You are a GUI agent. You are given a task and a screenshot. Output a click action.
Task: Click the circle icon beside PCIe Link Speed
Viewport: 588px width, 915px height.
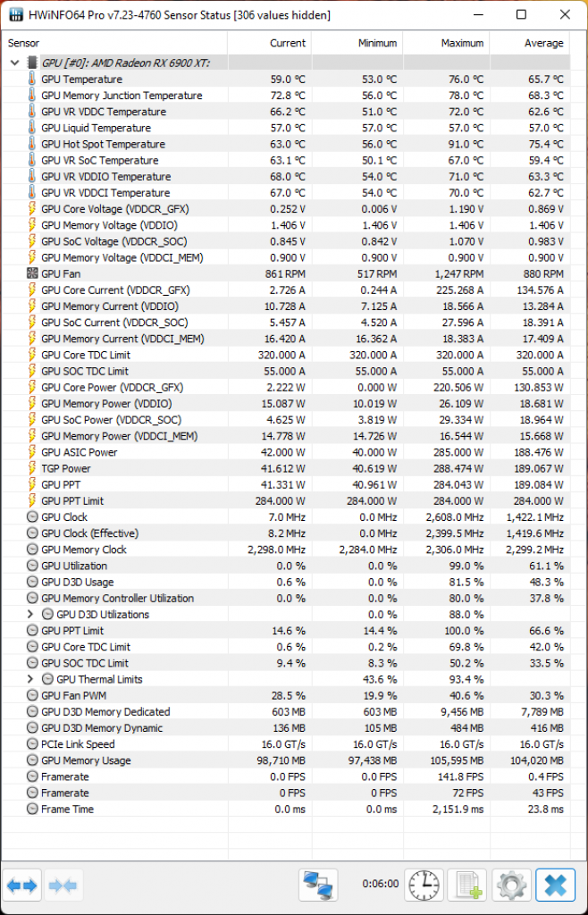32,744
